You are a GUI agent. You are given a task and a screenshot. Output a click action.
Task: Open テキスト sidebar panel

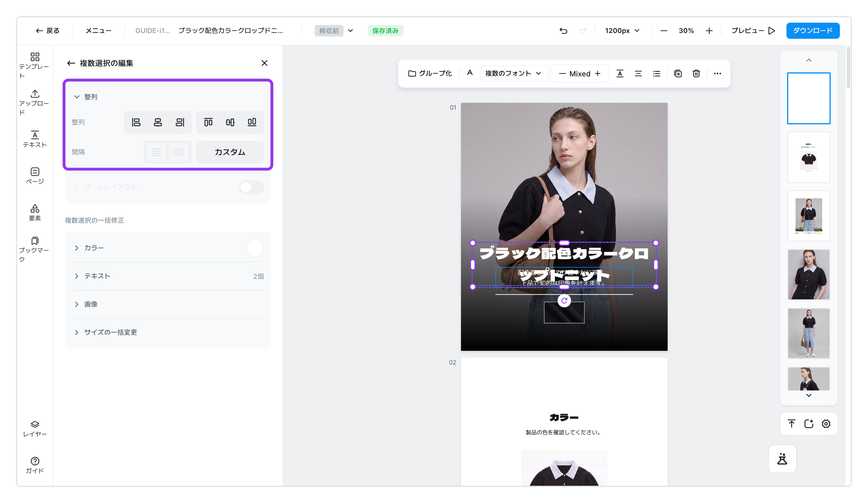[x=35, y=139]
